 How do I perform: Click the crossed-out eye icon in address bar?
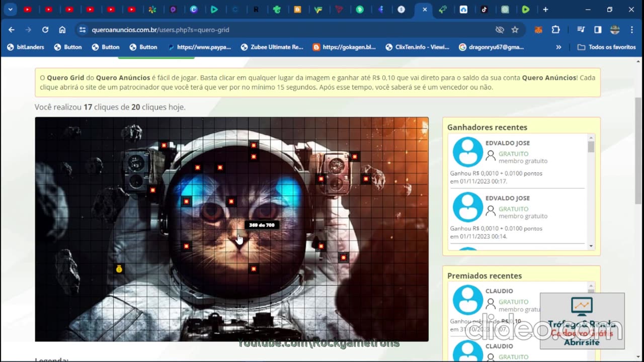[500, 30]
